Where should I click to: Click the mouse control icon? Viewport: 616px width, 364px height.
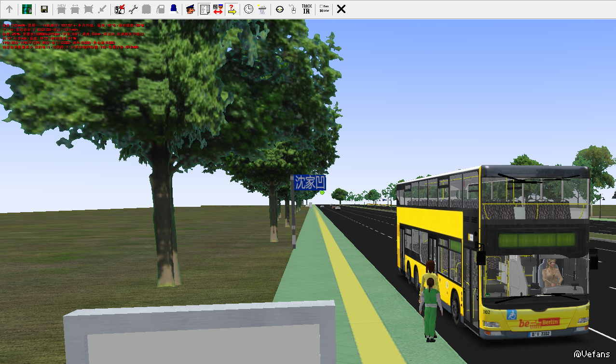(292, 9)
